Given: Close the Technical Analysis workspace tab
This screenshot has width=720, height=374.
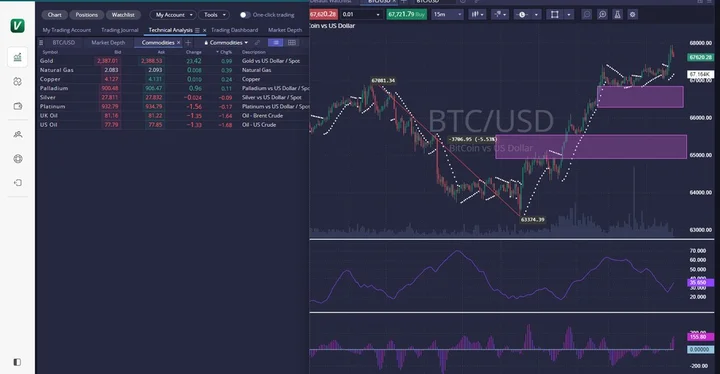Looking at the screenshot, I should [x=204, y=30].
